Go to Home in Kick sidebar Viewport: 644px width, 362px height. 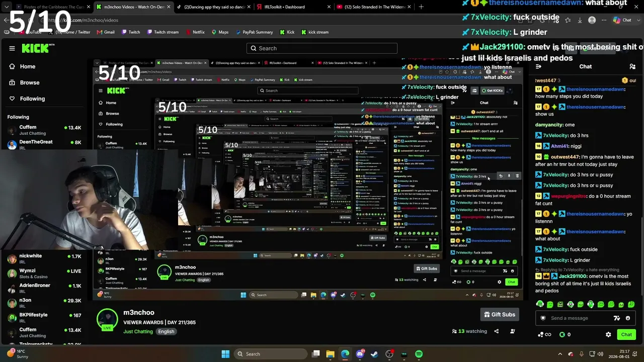pos(28,66)
